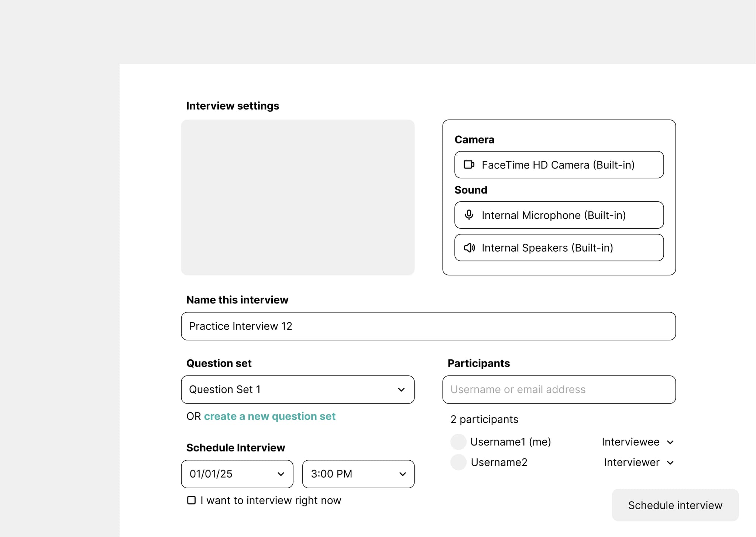Click the camera preview placeholder area

(x=298, y=197)
